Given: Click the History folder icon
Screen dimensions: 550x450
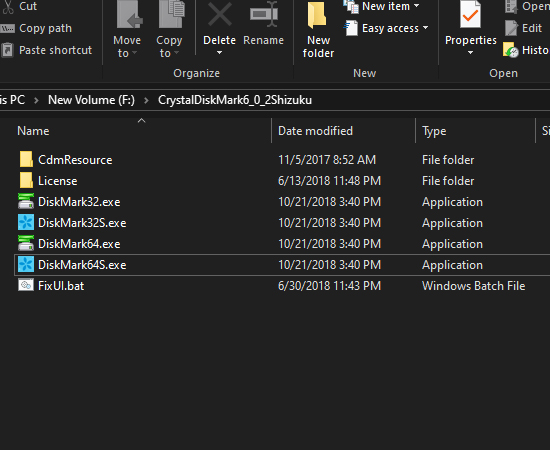Looking at the screenshot, I should [x=510, y=50].
